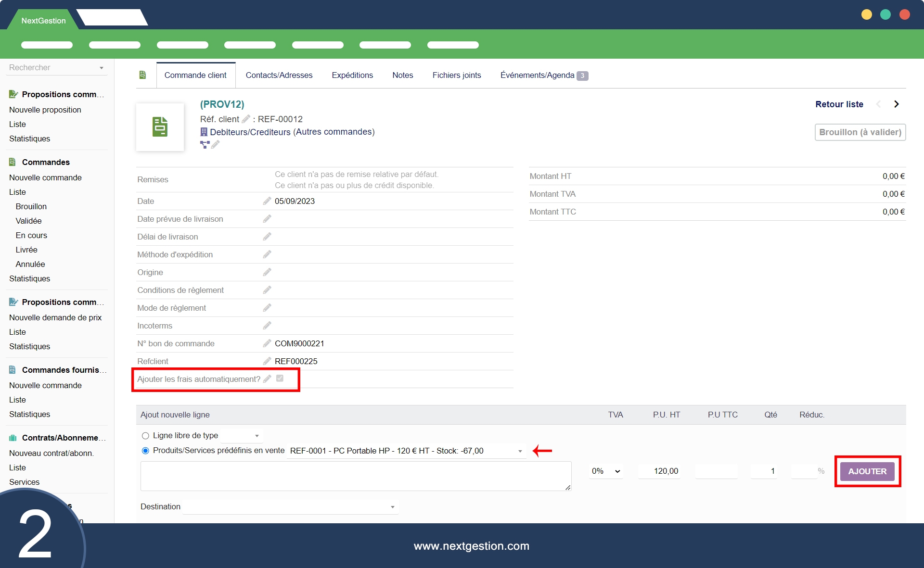Viewport: 924px width, 568px height.
Task: Expand the Destination dropdown
Action: [x=290, y=507]
